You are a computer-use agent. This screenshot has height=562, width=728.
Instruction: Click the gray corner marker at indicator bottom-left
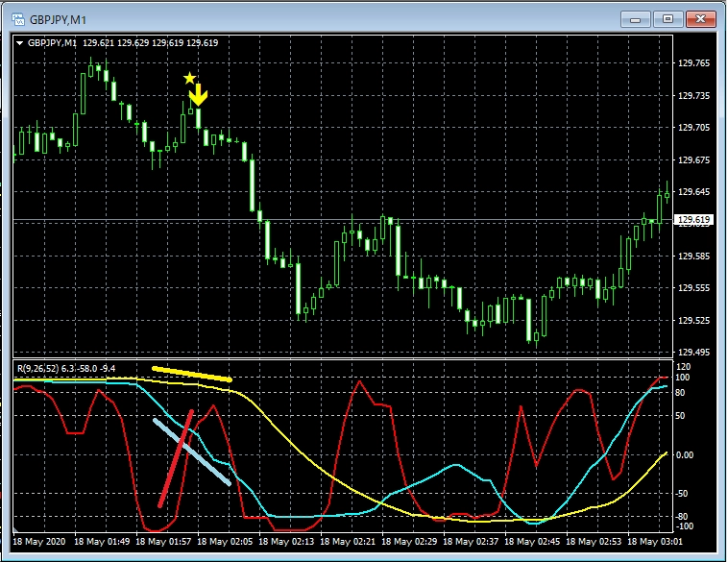point(16,527)
